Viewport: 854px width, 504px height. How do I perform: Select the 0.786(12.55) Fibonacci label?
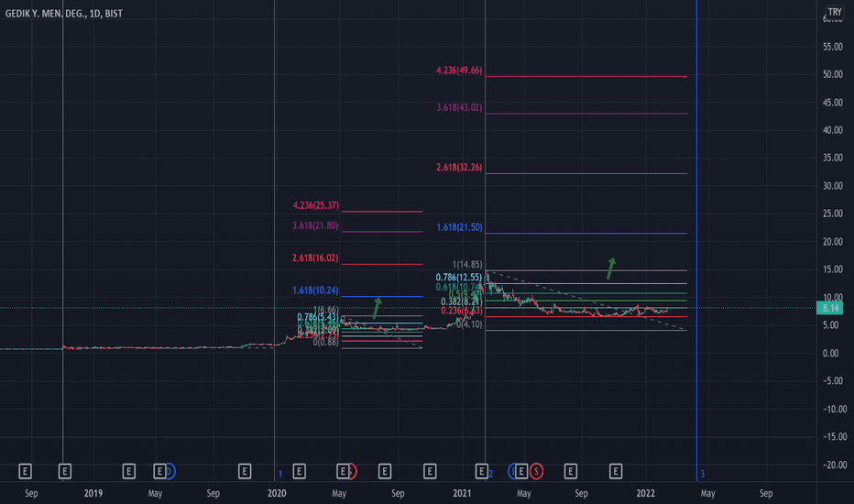point(459,278)
